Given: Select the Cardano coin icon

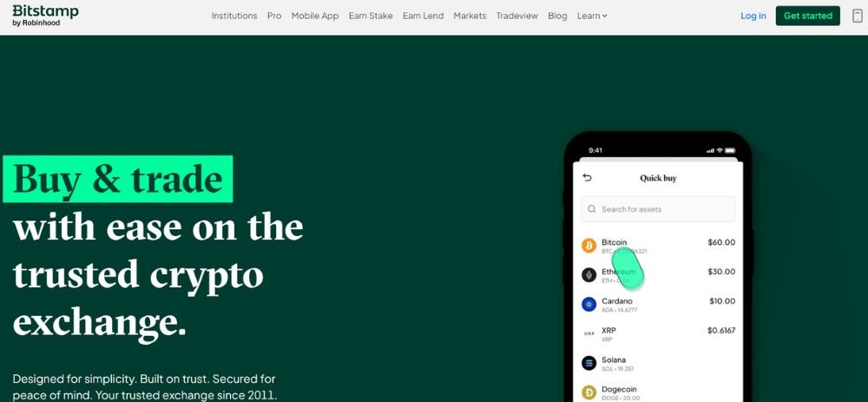Looking at the screenshot, I should [589, 304].
